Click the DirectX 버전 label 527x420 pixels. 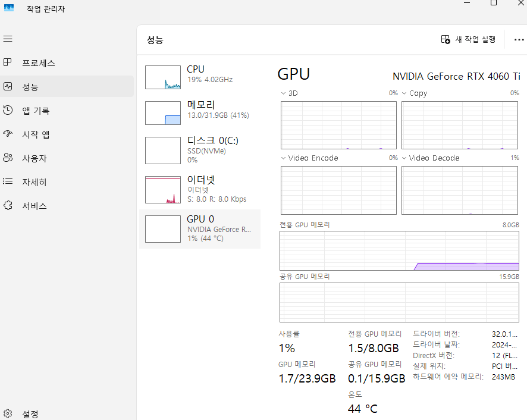(434, 355)
